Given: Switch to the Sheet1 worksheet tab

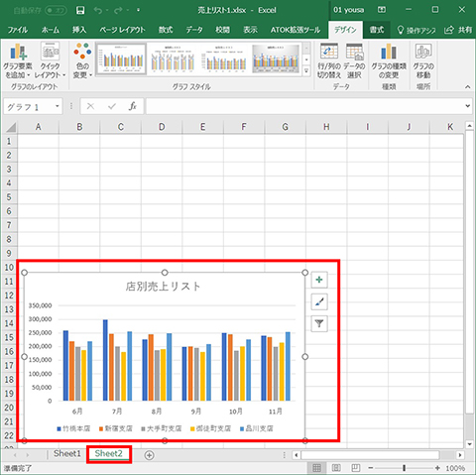Looking at the screenshot, I should [x=67, y=454].
